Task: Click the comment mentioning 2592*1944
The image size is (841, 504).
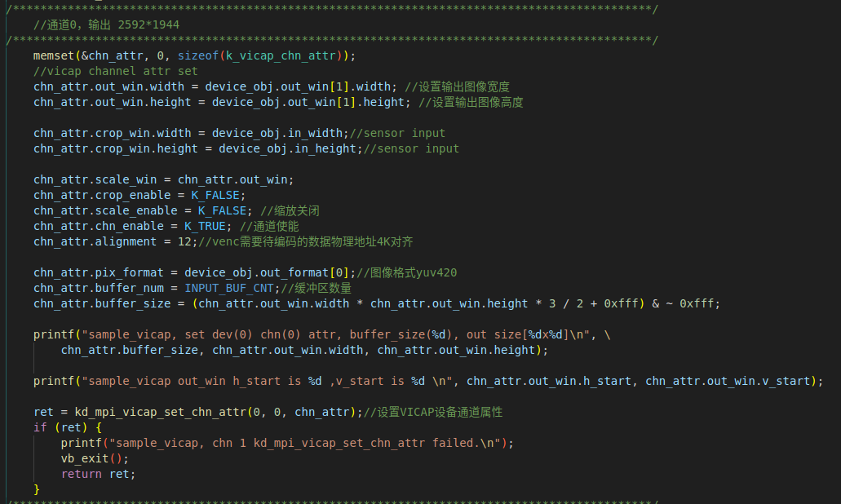Action: coord(106,24)
